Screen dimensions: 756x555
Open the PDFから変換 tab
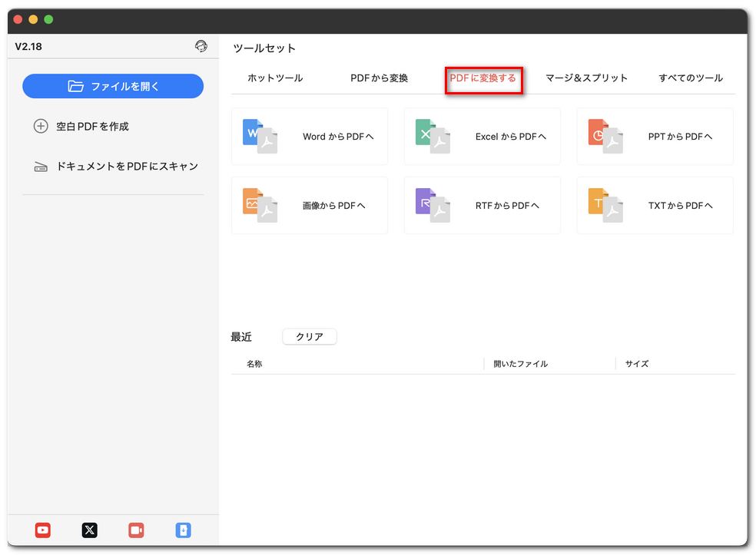[x=380, y=78]
